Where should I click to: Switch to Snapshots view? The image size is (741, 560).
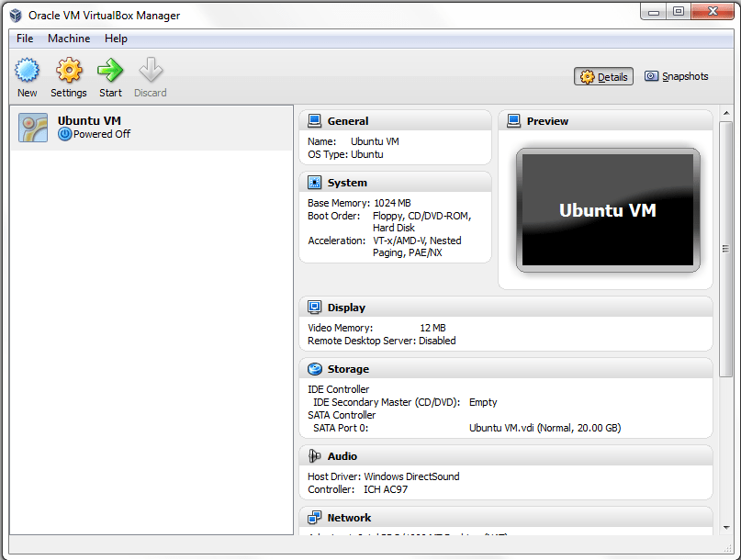click(676, 76)
